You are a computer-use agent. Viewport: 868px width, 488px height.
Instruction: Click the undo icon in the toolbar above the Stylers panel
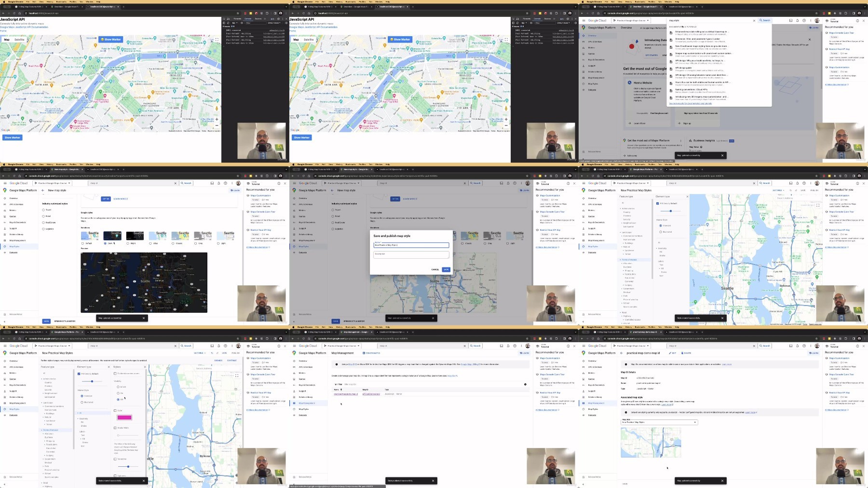click(x=212, y=353)
